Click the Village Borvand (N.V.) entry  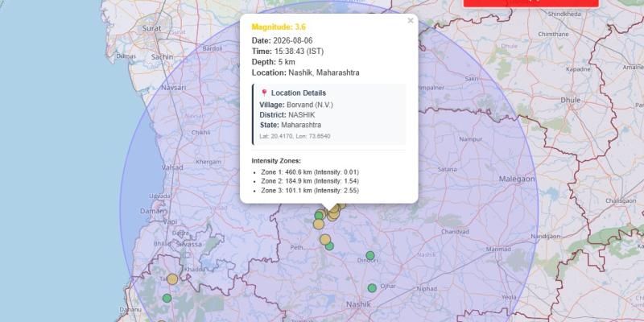[296, 105]
